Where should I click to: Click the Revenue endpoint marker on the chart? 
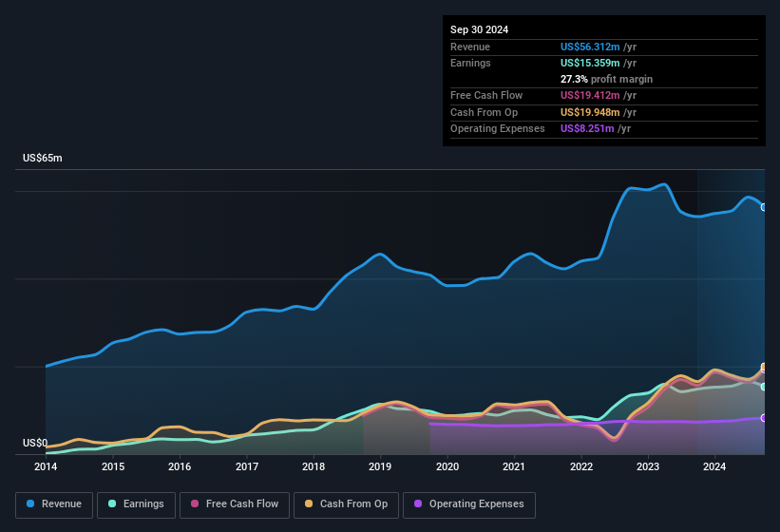[x=764, y=207]
